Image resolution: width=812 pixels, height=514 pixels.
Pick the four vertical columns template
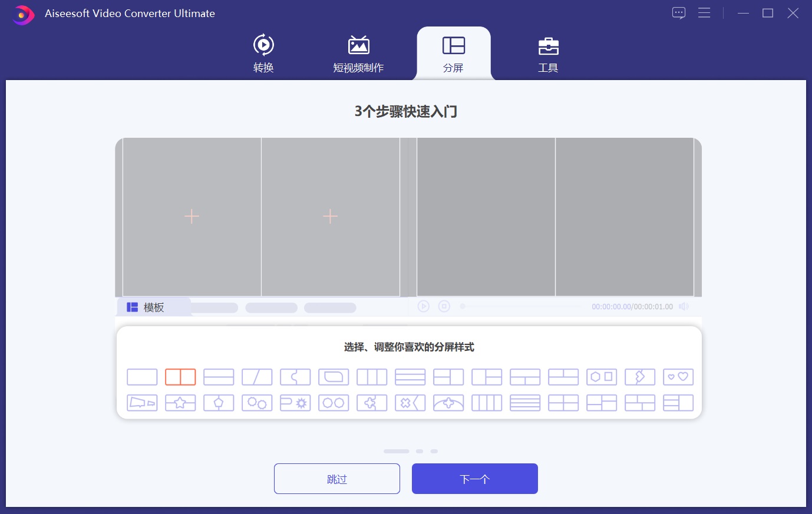(x=487, y=403)
